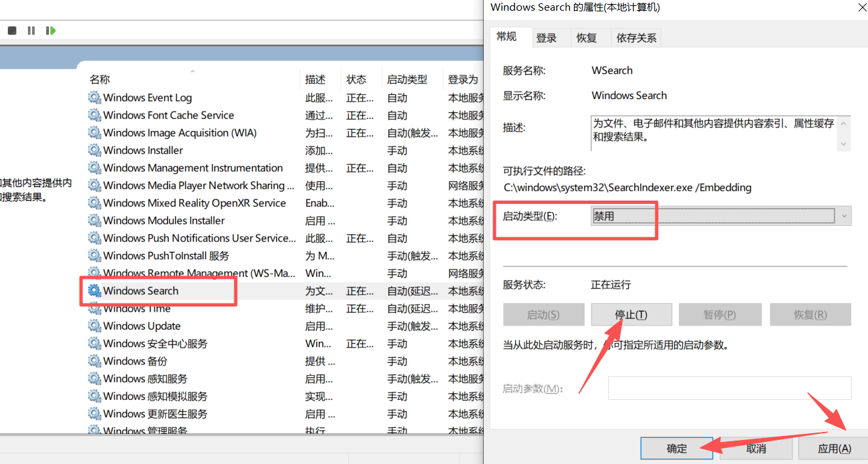The width and height of the screenshot is (868, 464).
Task: Click gear icon of Windows Mixed Reality OpenXR Service
Action: click(x=94, y=203)
